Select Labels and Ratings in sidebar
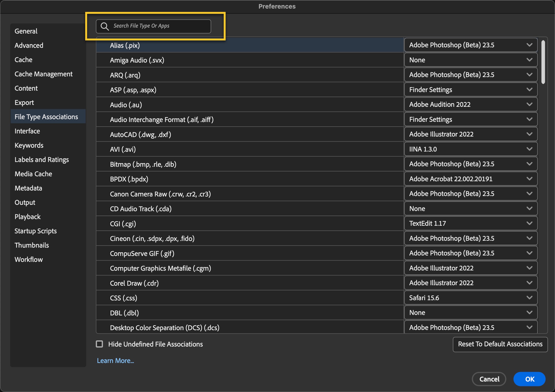Viewport: 555px width, 392px height. click(x=42, y=160)
